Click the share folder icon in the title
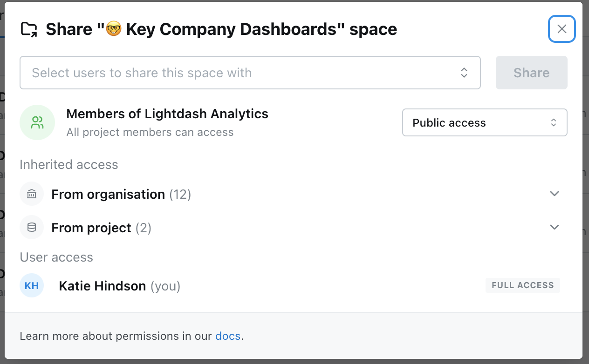 (29, 30)
